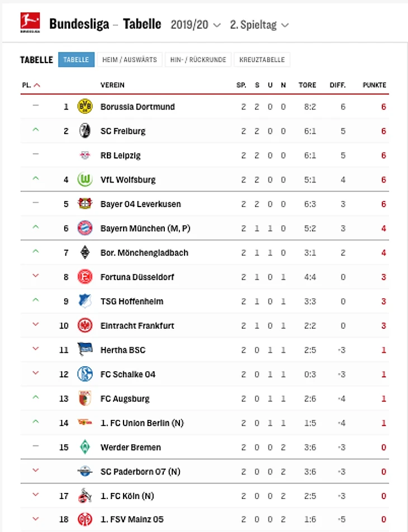Switch to Heim / Auswärts tab
Image resolution: width=408 pixels, height=532 pixels.
(x=130, y=60)
